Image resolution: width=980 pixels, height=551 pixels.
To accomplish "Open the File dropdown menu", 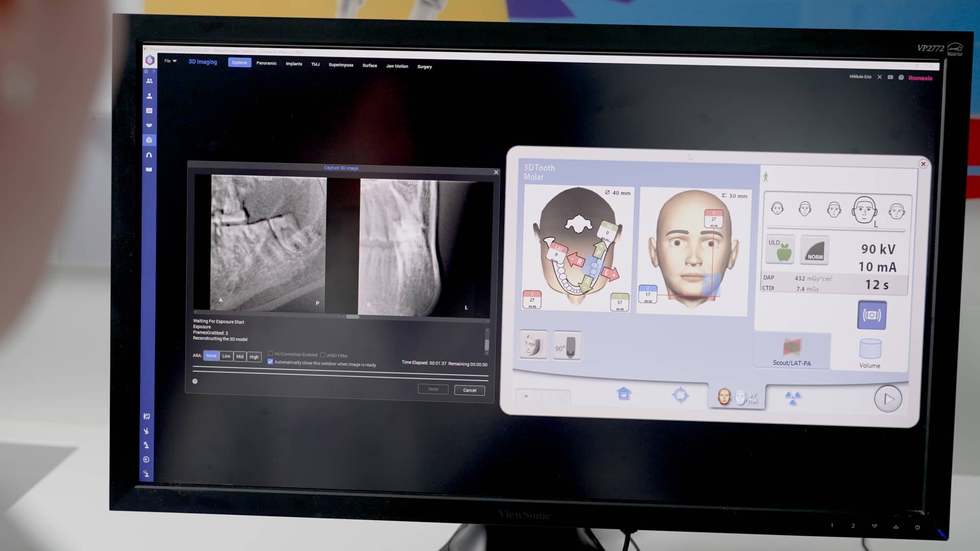I will 170,61.
